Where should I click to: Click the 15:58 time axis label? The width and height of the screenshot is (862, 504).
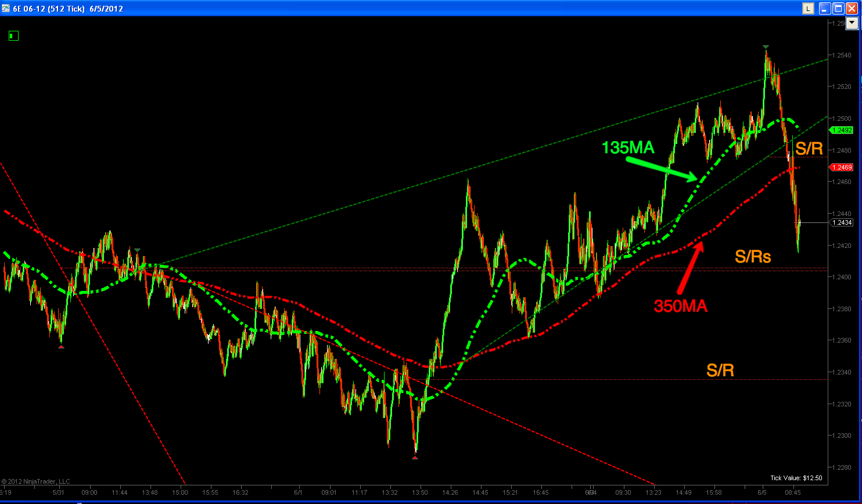coord(714,492)
